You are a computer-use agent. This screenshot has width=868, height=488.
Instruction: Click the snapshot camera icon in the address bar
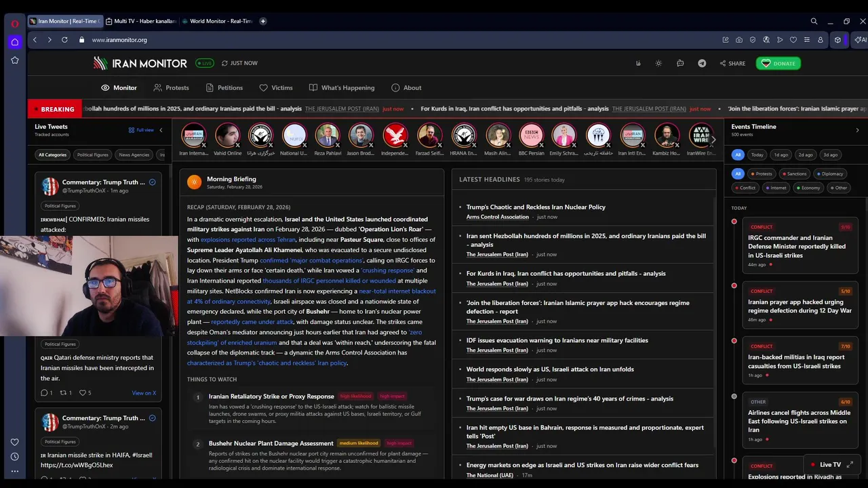(x=739, y=40)
